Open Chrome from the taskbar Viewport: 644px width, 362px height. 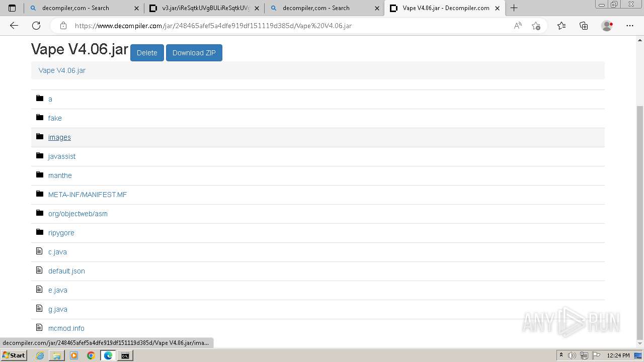point(91,355)
